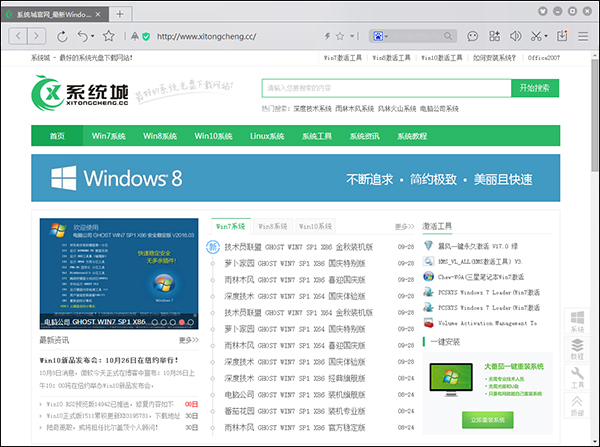Click floating 工具 wrench sidebar icon

pyautogui.click(x=577, y=377)
